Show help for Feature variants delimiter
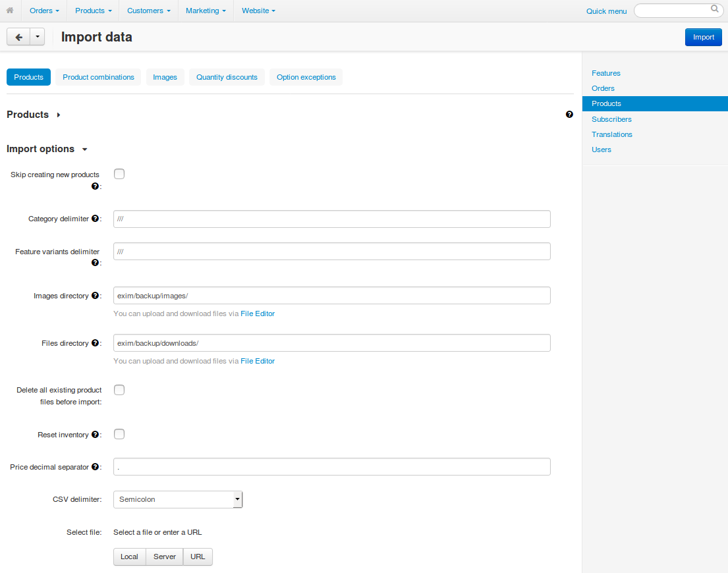The height and width of the screenshot is (573, 728). pyautogui.click(x=95, y=263)
